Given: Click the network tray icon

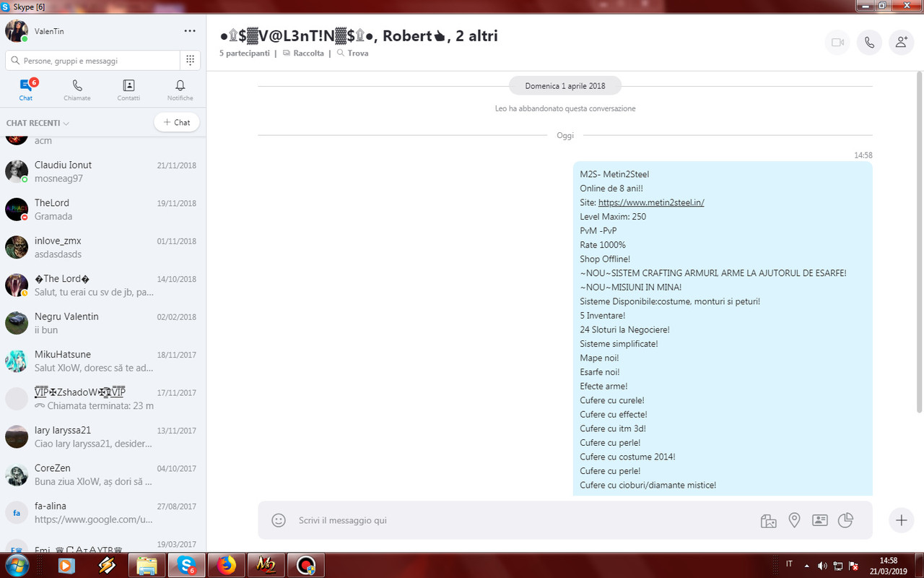Looking at the screenshot, I should [x=838, y=565].
